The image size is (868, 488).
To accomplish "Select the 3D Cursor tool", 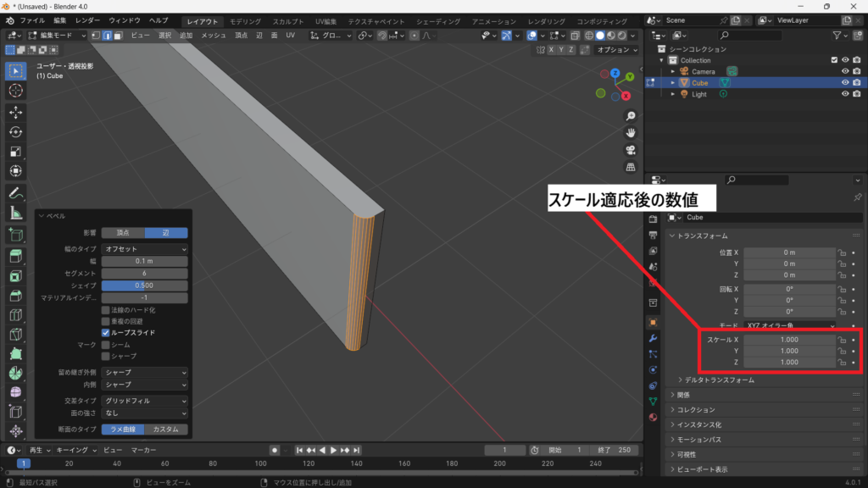I will coord(15,91).
